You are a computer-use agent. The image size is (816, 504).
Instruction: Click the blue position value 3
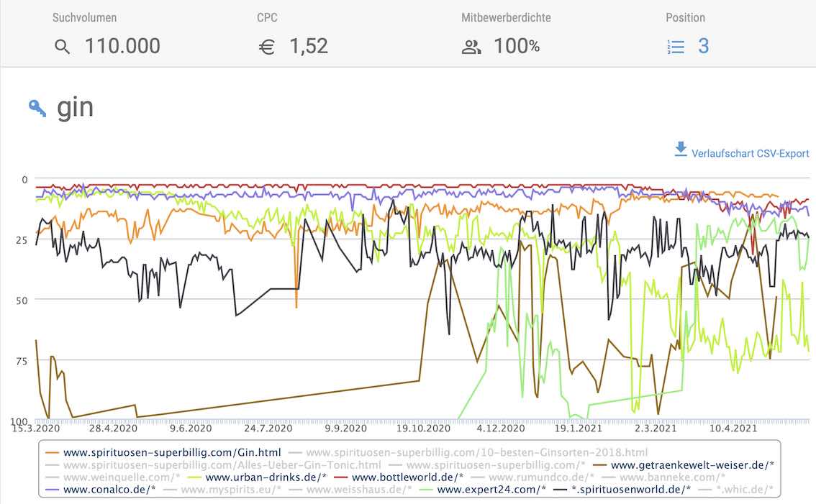[703, 46]
